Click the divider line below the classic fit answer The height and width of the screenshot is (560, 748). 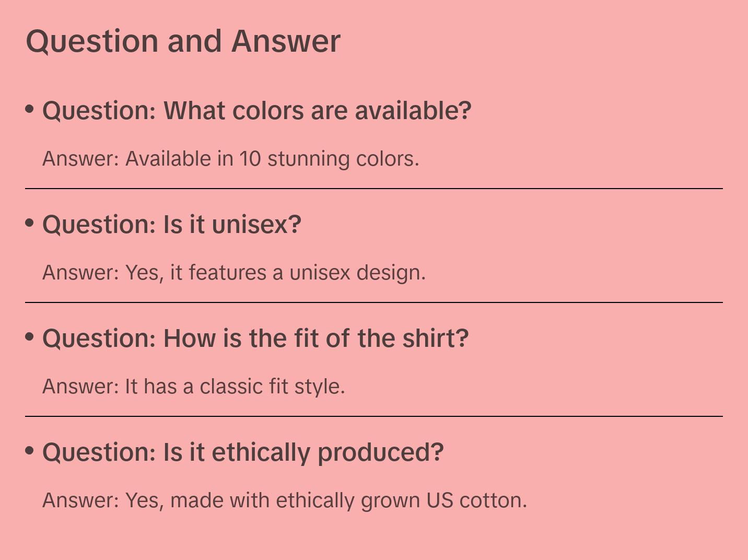374,416
